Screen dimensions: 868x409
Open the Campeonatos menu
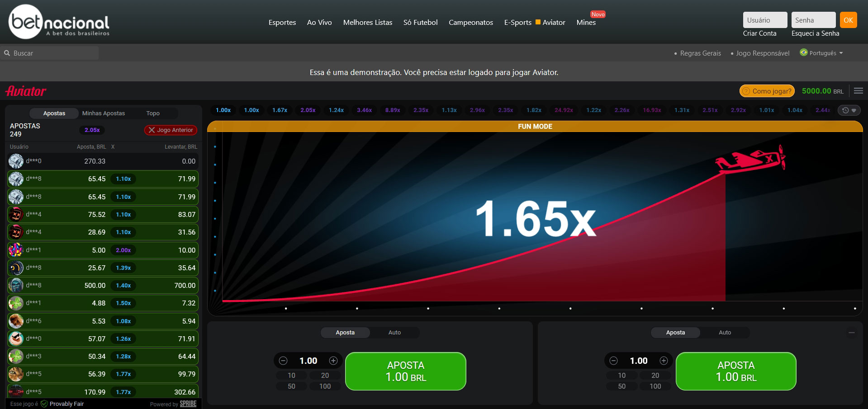(x=471, y=22)
